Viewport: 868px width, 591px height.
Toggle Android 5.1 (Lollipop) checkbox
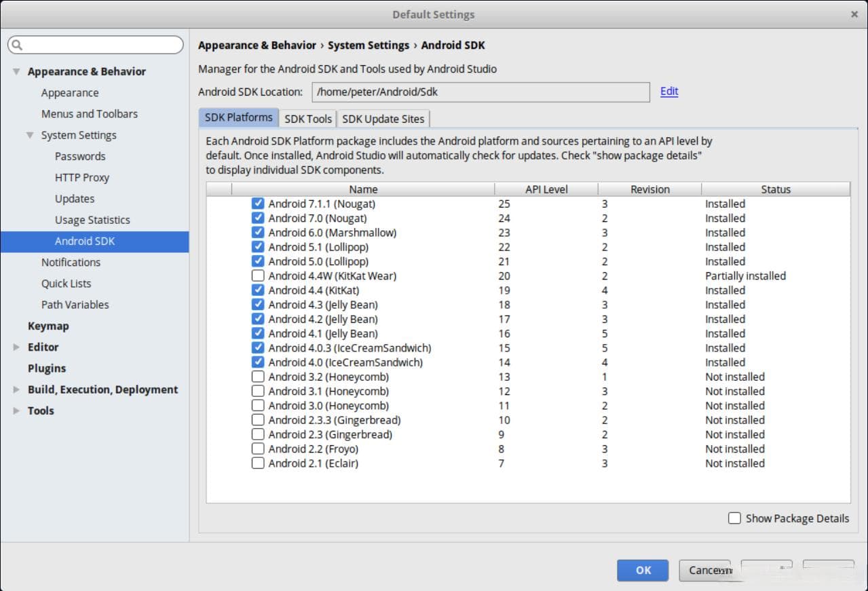(258, 247)
